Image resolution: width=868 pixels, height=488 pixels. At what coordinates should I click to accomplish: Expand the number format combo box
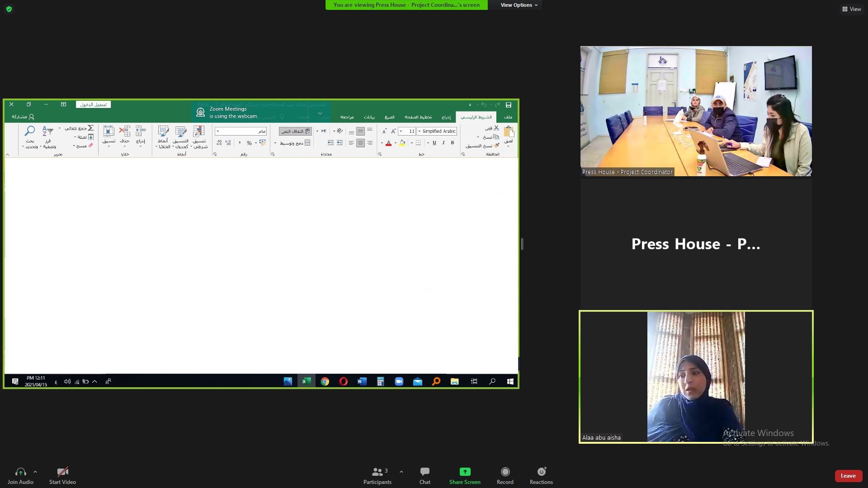[x=218, y=131]
